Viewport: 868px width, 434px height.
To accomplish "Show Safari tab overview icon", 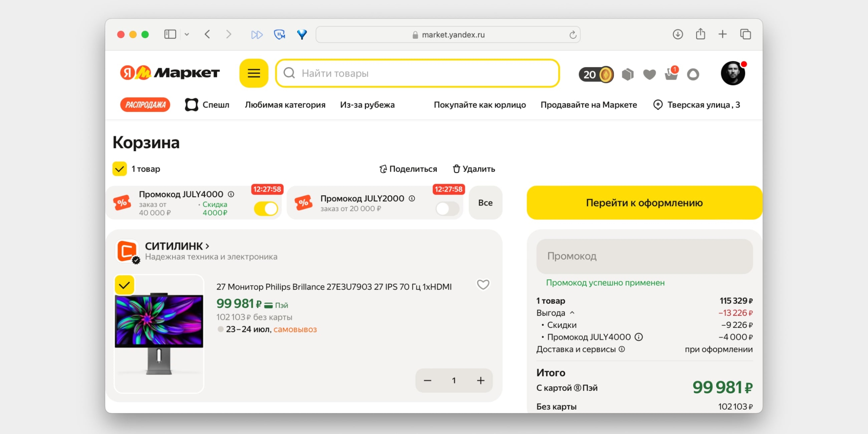I will click(x=746, y=34).
